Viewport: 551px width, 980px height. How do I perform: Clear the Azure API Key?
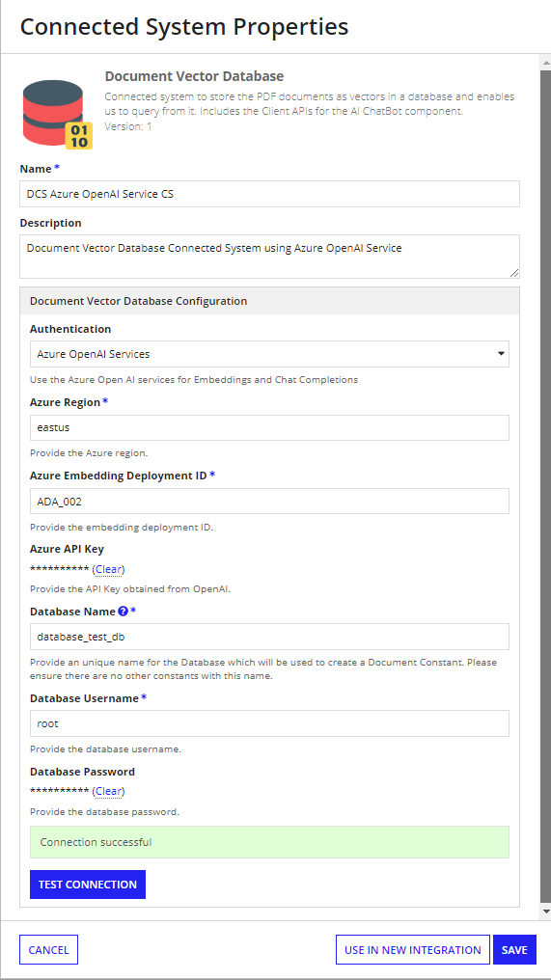pos(109,569)
